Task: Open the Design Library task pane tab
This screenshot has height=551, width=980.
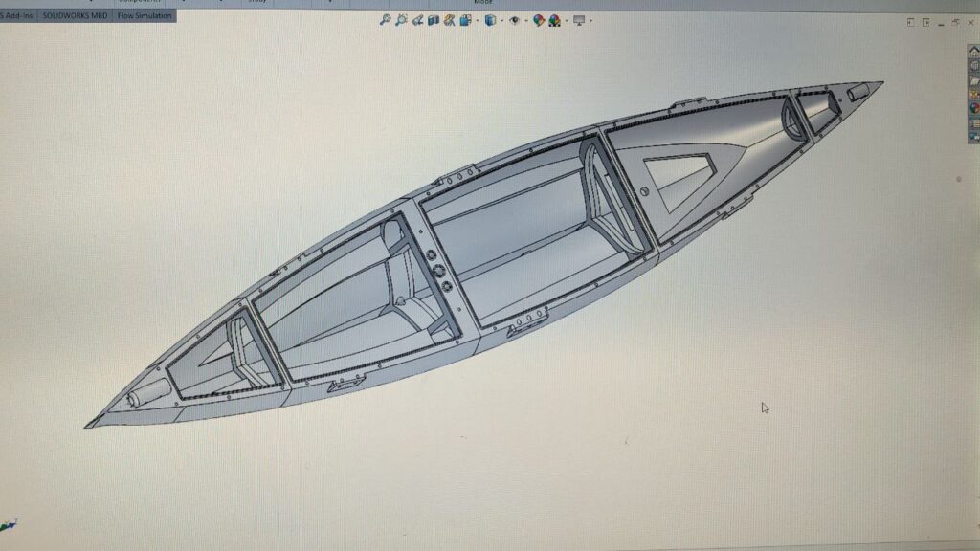Action: [x=973, y=66]
